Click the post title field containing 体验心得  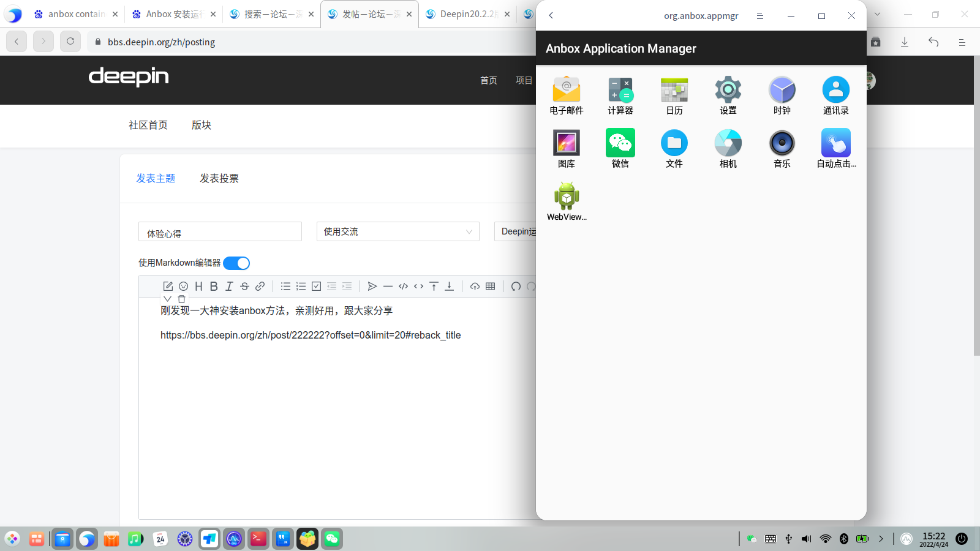point(220,231)
